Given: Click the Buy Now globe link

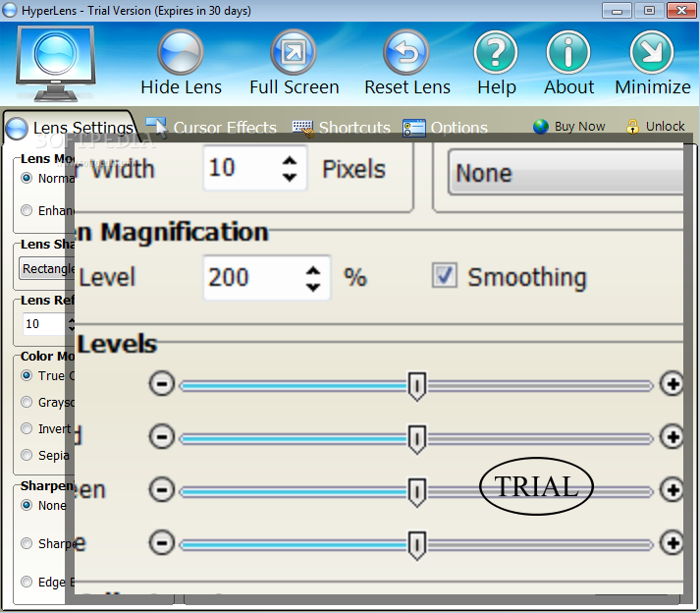Looking at the screenshot, I should tap(569, 127).
